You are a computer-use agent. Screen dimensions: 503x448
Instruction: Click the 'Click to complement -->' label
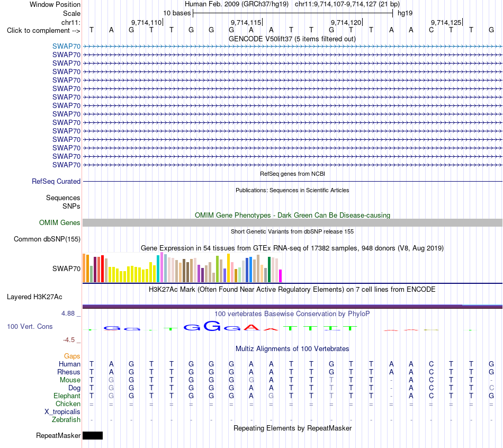(x=43, y=31)
